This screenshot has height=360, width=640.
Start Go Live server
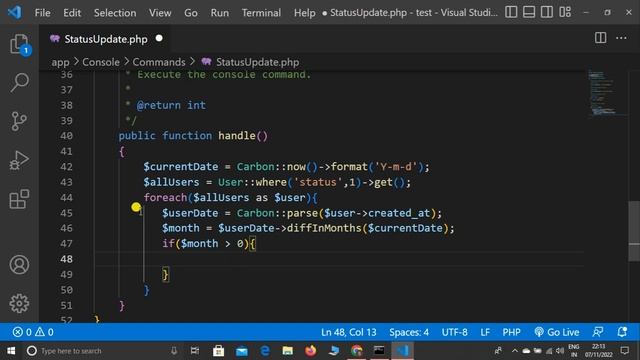coord(557,332)
